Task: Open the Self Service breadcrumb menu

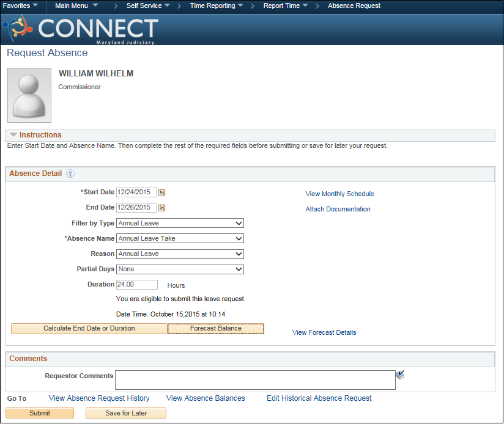Action: coord(148,5)
